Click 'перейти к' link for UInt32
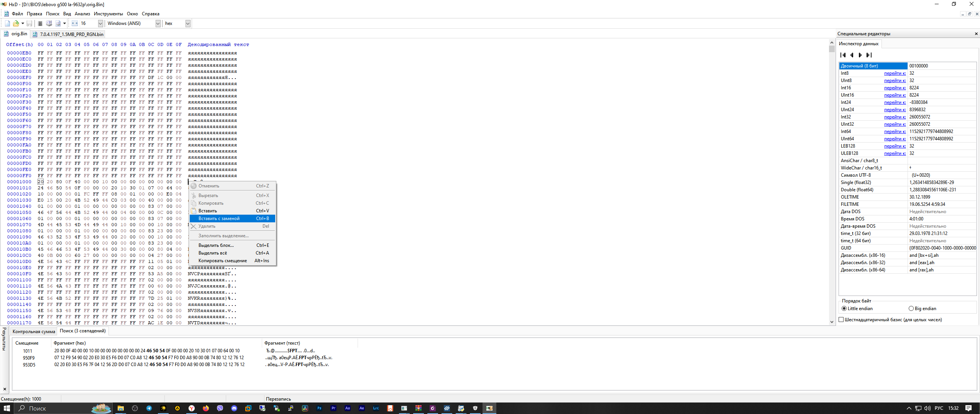This screenshot has width=980, height=414. coord(895,124)
